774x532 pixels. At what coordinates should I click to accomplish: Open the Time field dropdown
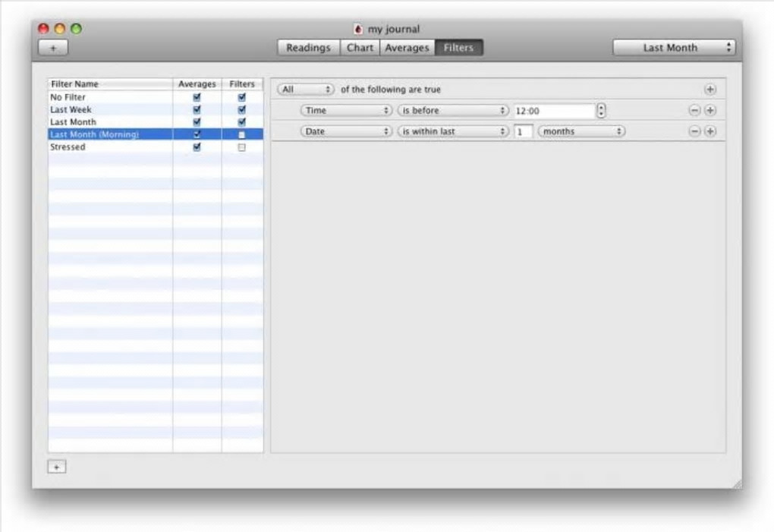click(346, 111)
